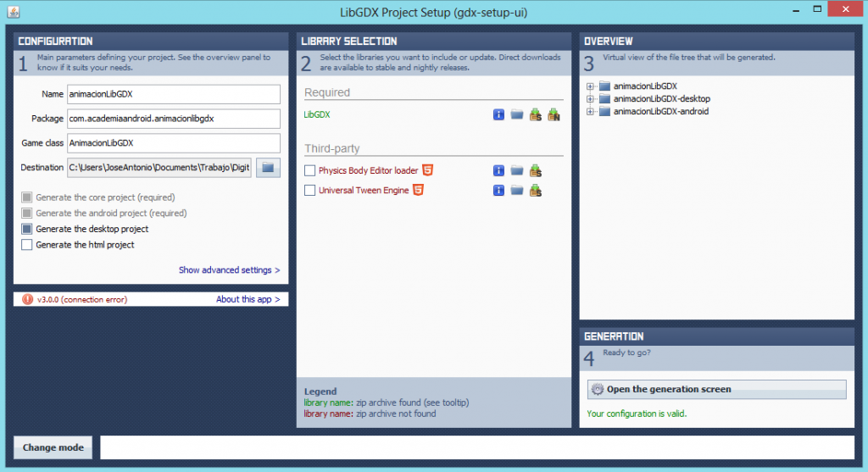Select animacionLibGDX-desktop tree label
Screen dimensions: 868x472
point(661,98)
